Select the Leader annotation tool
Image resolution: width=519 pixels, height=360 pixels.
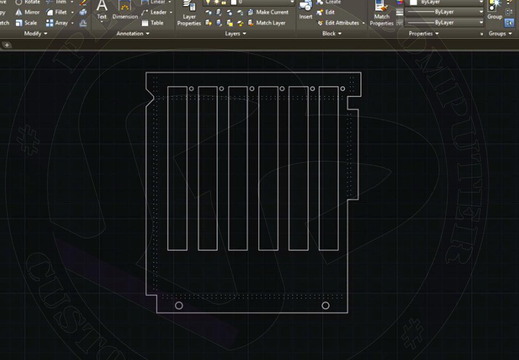coord(154,12)
